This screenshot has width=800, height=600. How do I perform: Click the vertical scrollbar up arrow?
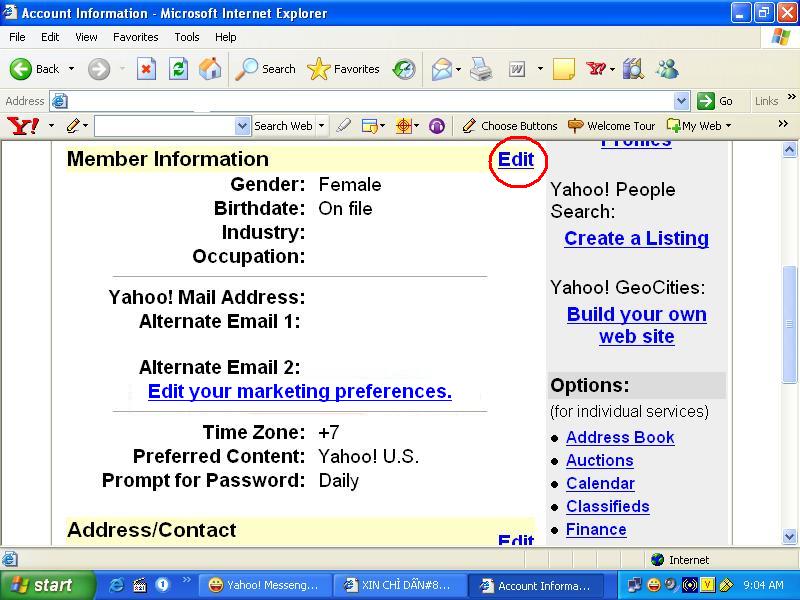pos(789,149)
